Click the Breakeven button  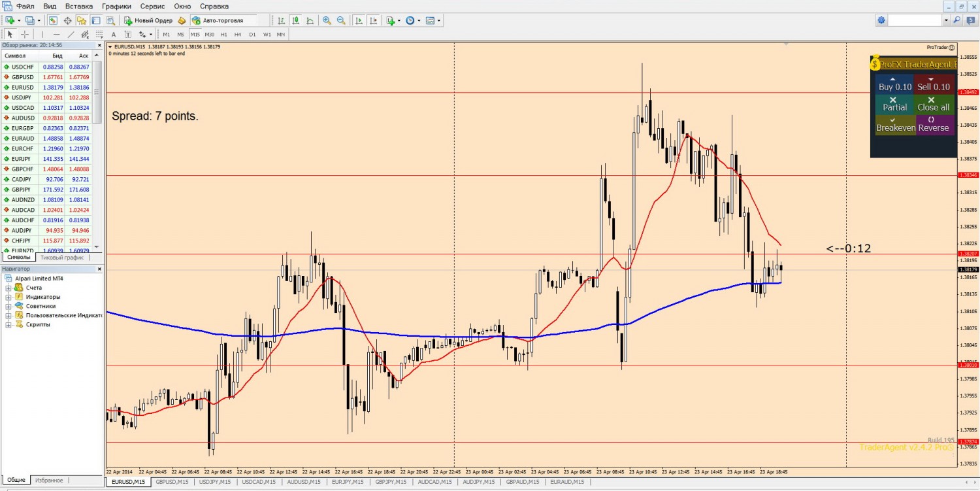coord(894,125)
